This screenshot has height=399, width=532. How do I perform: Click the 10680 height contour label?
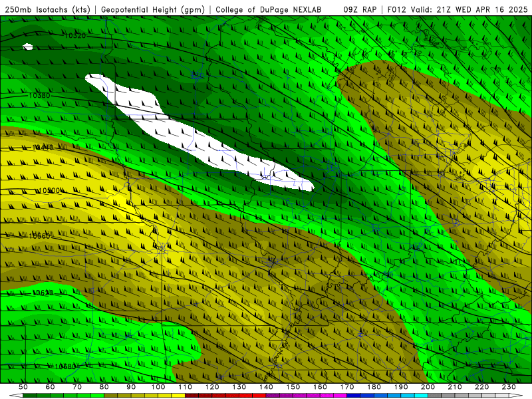65,366
